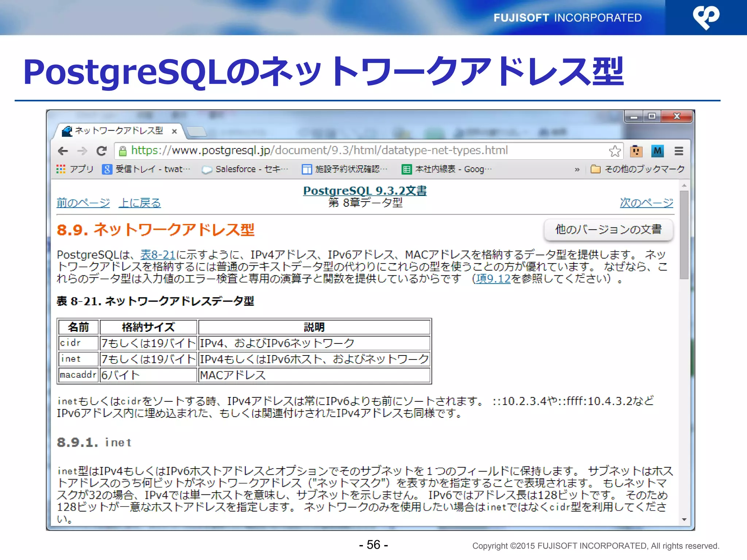
Task: Click the browser forward arrow
Action: point(82,151)
